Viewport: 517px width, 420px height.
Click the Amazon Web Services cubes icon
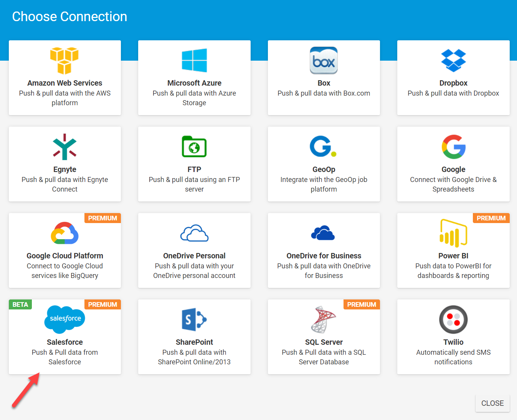pos(64,61)
